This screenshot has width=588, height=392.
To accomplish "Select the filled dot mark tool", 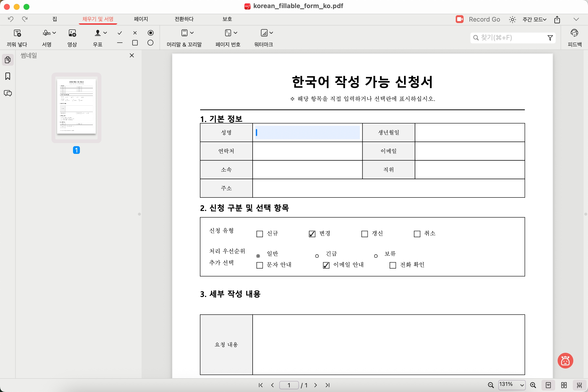I will pyautogui.click(x=150, y=33).
